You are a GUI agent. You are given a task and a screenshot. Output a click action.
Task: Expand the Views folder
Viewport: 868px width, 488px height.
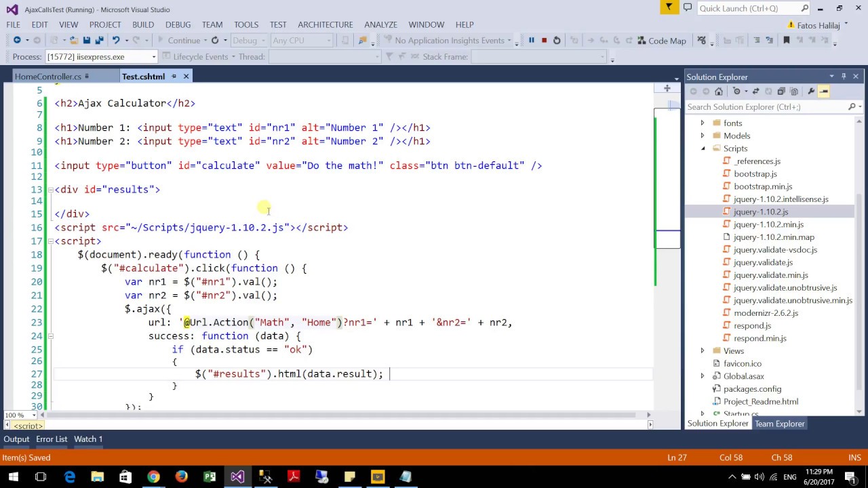(703, 351)
